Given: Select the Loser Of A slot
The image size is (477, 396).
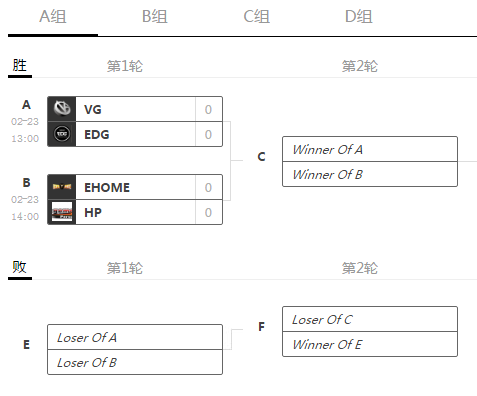Looking at the screenshot, I should 135,337.
